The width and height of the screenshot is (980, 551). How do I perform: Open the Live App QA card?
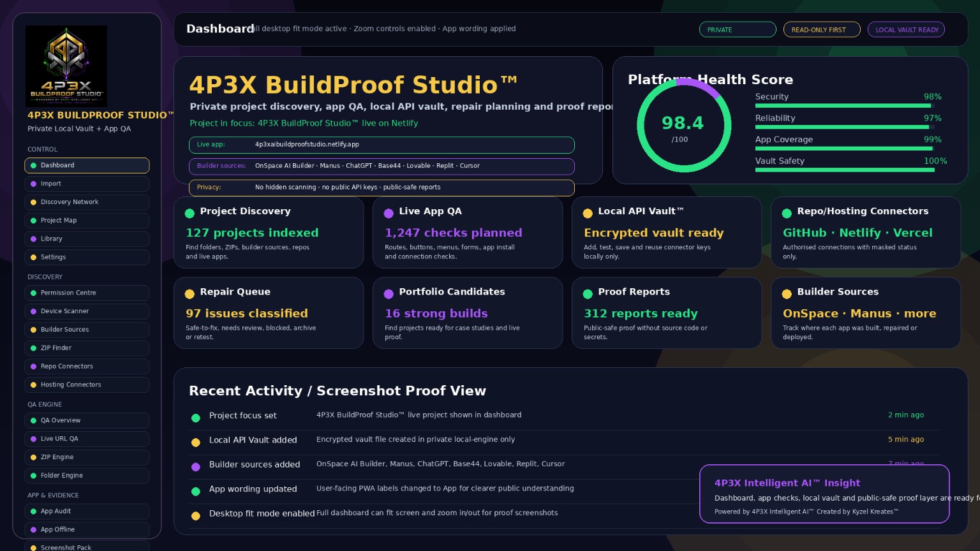tap(468, 232)
